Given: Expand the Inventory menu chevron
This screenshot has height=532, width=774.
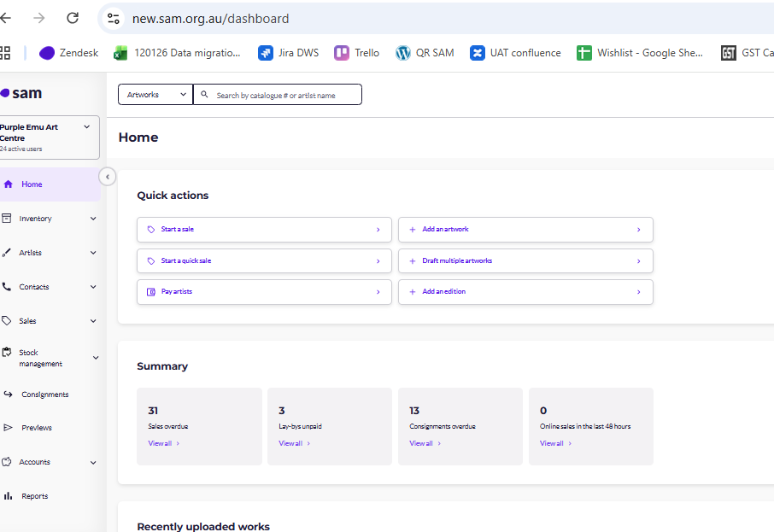Looking at the screenshot, I should coord(93,219).
